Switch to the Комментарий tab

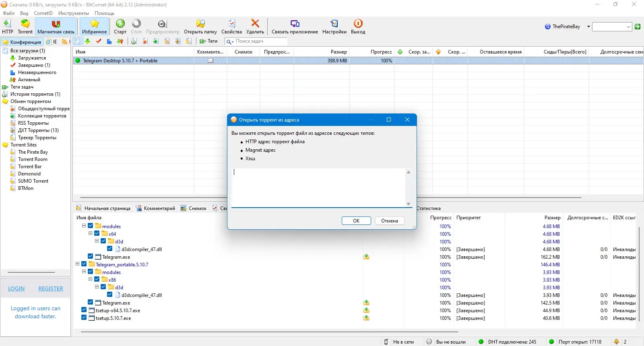click(155, 208)
